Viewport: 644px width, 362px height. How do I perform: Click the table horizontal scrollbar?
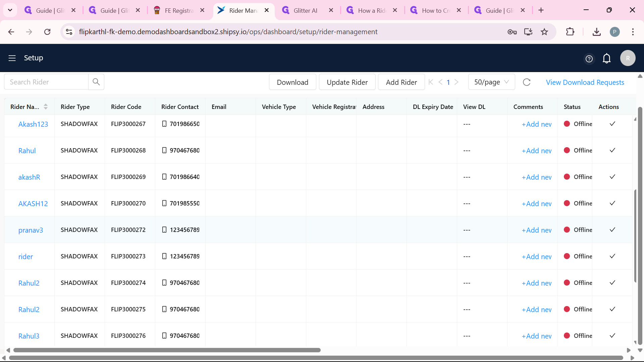[x=167, y=350]
